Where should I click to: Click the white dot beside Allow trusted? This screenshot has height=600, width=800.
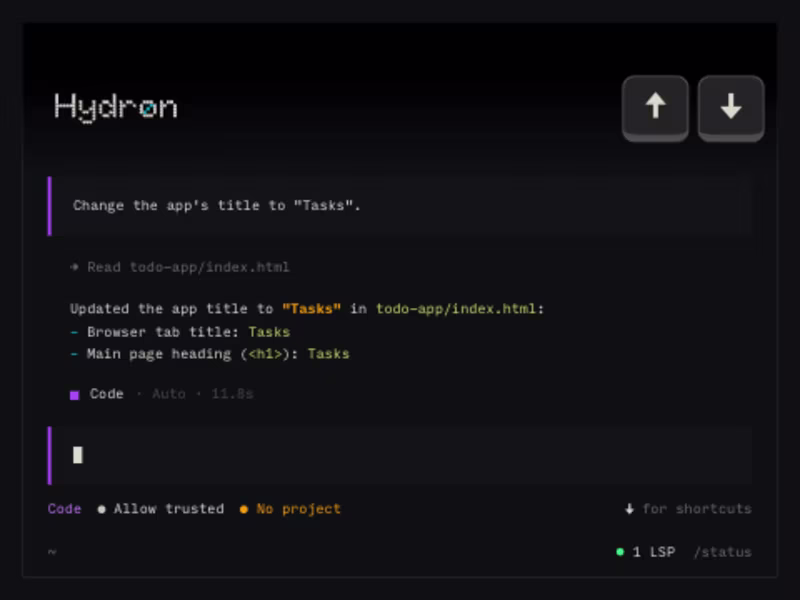[x=102, y=509]
